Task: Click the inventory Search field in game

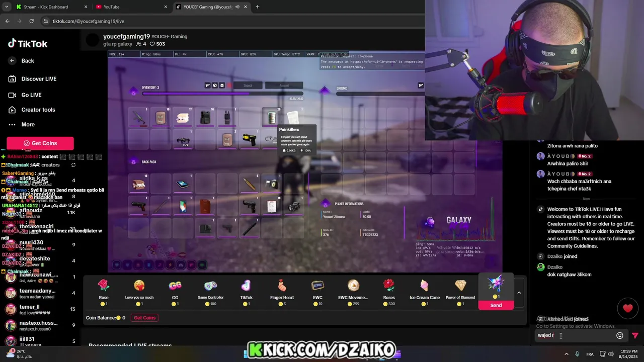Action: [x=248, y=85]
